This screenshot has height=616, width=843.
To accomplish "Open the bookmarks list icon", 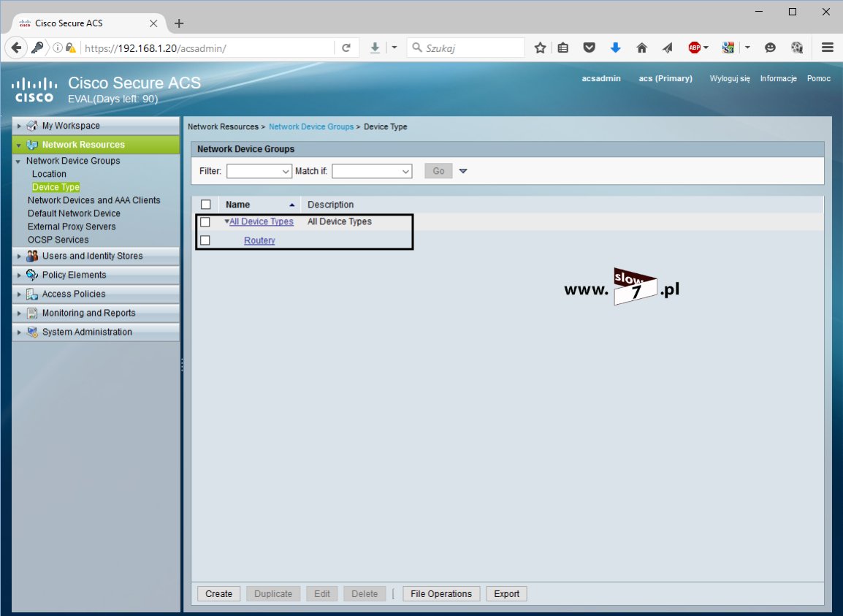I will click(x=563, y=48).
